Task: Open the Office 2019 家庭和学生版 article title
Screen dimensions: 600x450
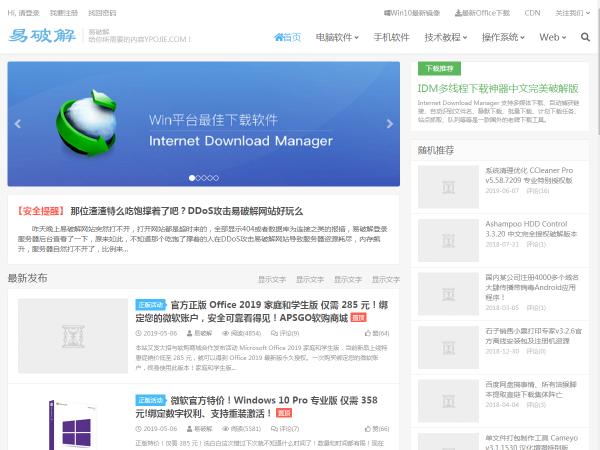Action: (x=262, y=311)
